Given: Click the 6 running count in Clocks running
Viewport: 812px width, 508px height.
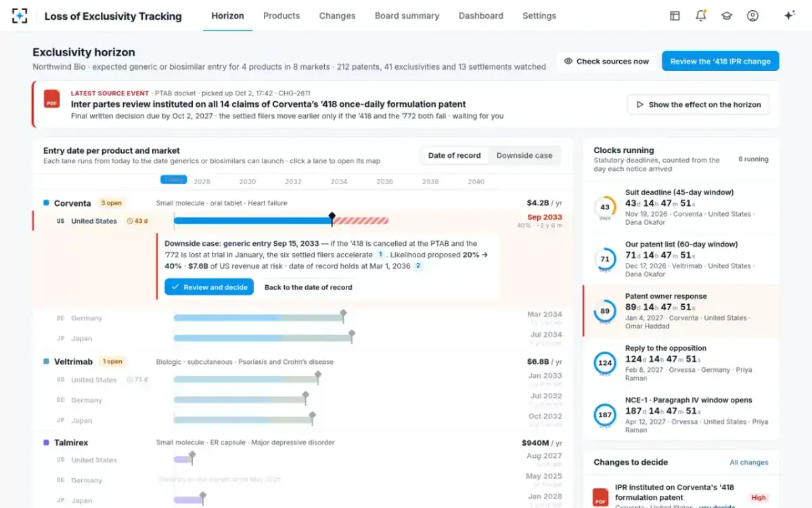Looking at the screenshot, I should [x=753, y=159].
